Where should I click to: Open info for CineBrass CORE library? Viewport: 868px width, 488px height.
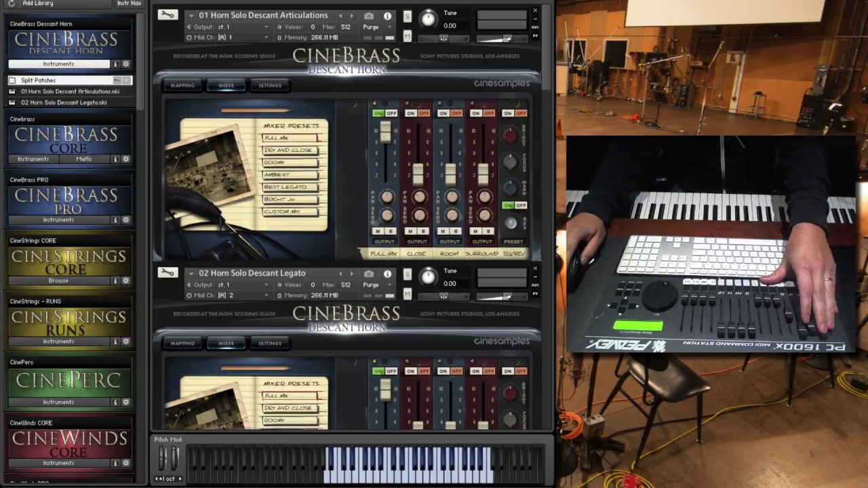click(115, 159)
